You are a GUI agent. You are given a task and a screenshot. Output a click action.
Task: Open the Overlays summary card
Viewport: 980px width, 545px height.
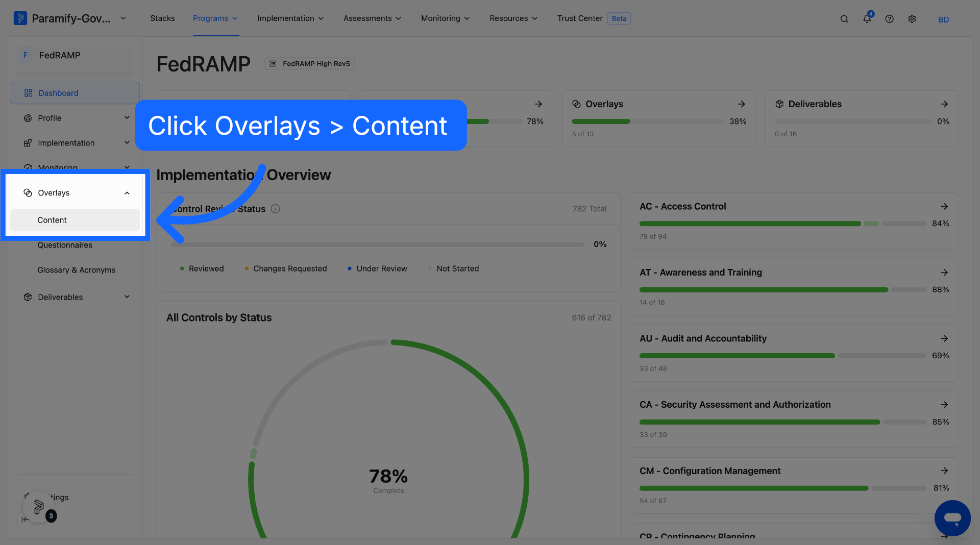tap(659, 119)
